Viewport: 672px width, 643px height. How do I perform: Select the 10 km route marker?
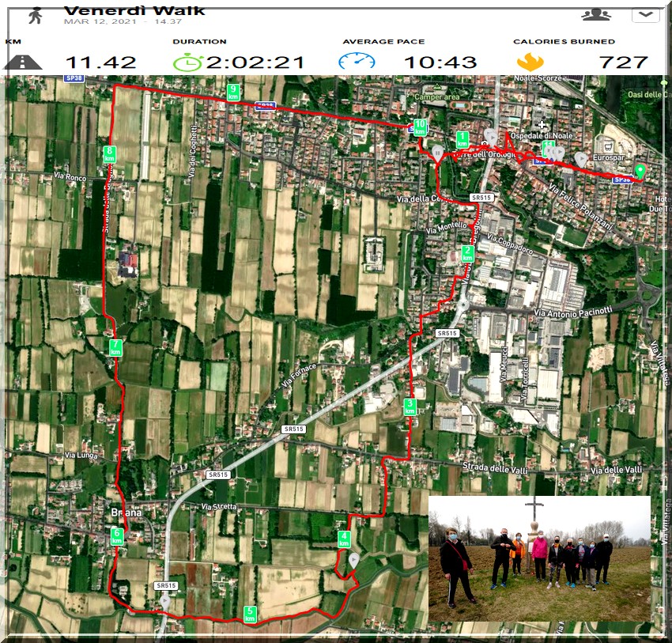coord(420,127)
